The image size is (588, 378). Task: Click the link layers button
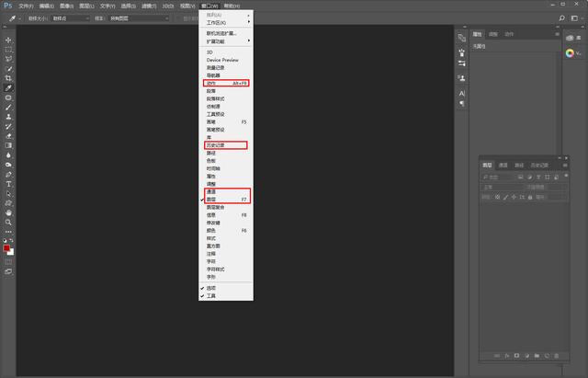pyautogui.click(x=497, y=356)
